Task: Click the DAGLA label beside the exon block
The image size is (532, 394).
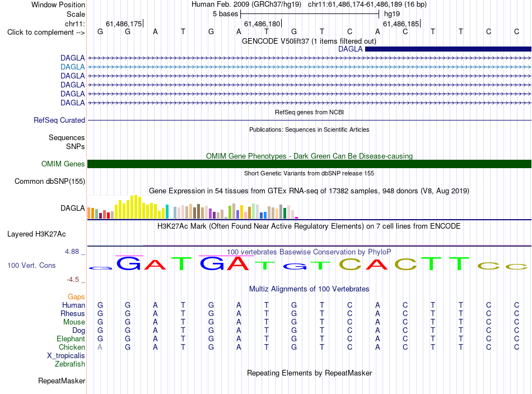Action: 351,49
